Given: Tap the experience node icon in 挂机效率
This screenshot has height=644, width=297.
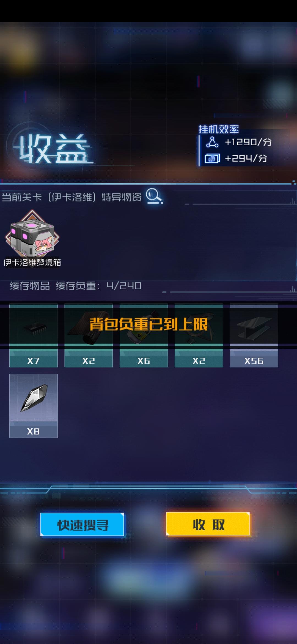Looking at the screenshot, I should pos(212,142).
